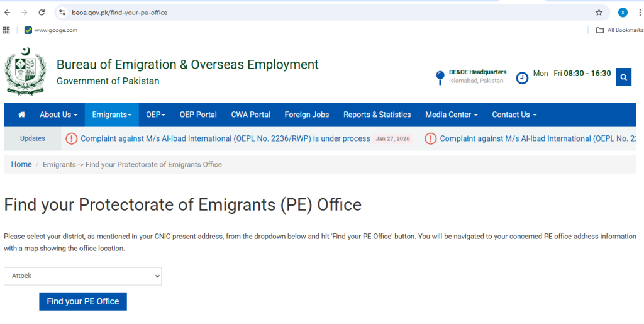The height and width of the screenshot is (324, 644).
Task: Expand the About Us menu
Action: (x=58, y=115)
